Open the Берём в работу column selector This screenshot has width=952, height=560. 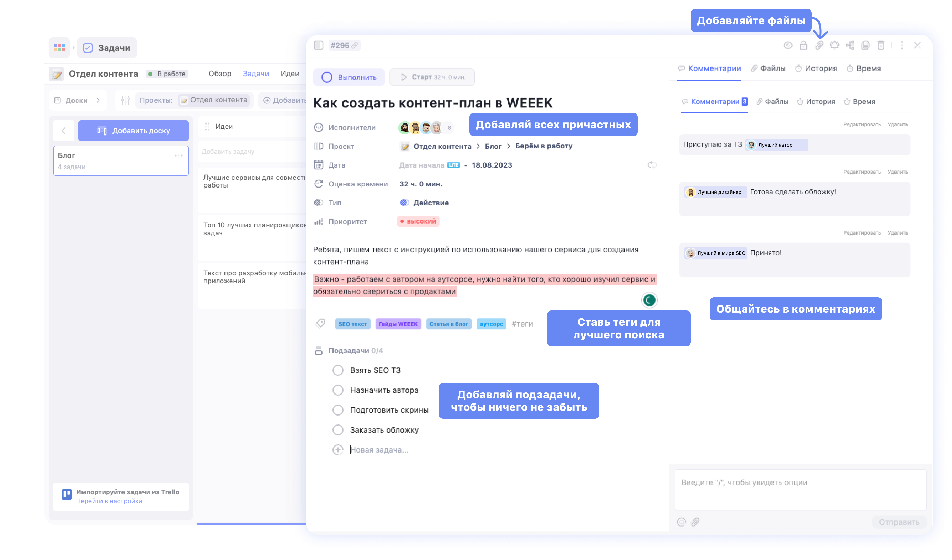click(544, 146)
